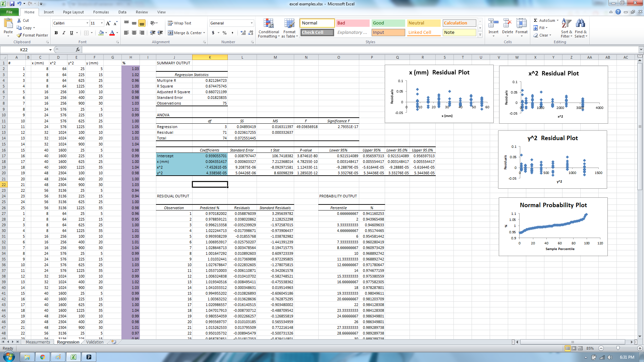Toggle middle vertical alignment
644x362 pixels.
(x=134, y=23)
